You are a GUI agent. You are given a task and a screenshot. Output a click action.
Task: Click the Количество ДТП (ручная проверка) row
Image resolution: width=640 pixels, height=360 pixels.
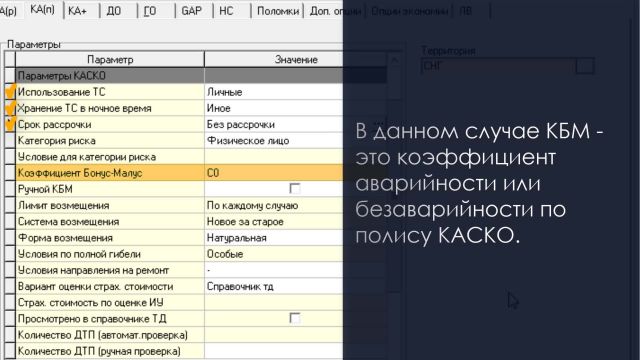tap(110, 351)
